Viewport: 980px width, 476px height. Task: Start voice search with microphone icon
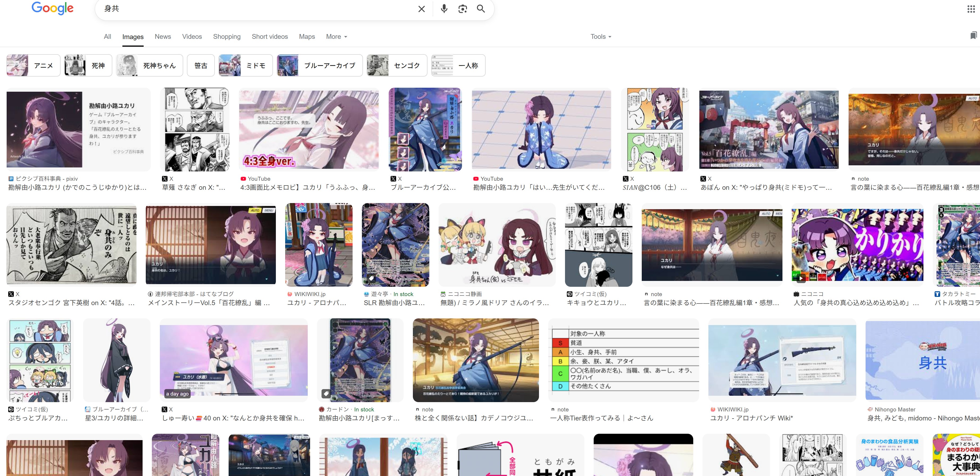pyautogui.click(x=444, y=9)
